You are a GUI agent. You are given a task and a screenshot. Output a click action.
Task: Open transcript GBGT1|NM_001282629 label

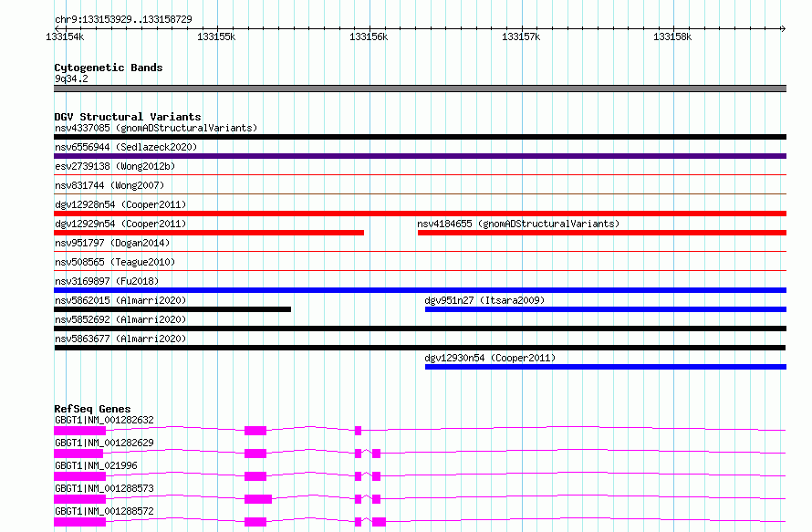(104, 443)
